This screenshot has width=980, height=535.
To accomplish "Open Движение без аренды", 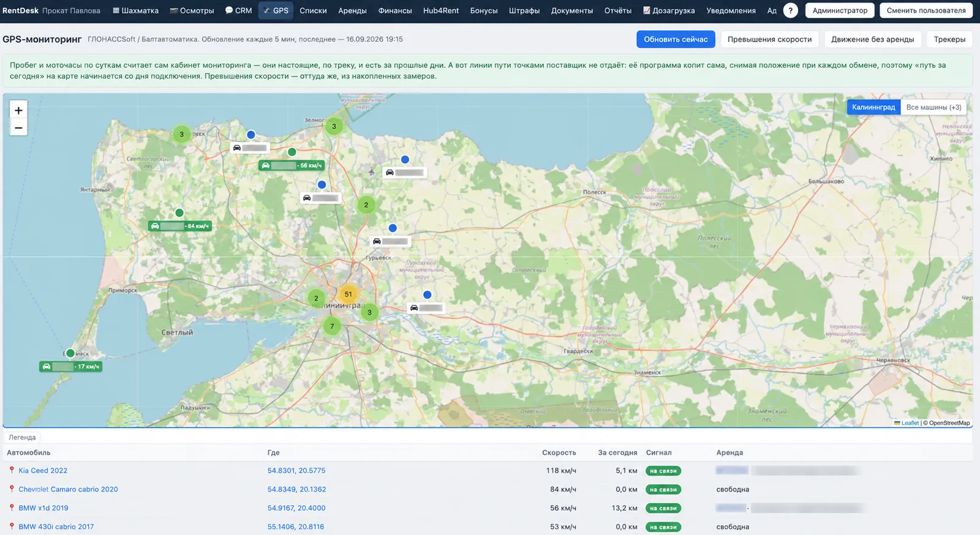I will pos(872,39).
